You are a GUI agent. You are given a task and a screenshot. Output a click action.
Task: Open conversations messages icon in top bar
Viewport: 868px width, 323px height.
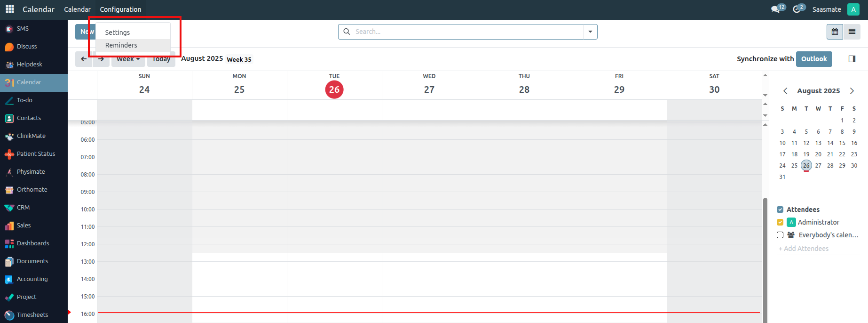775,9
